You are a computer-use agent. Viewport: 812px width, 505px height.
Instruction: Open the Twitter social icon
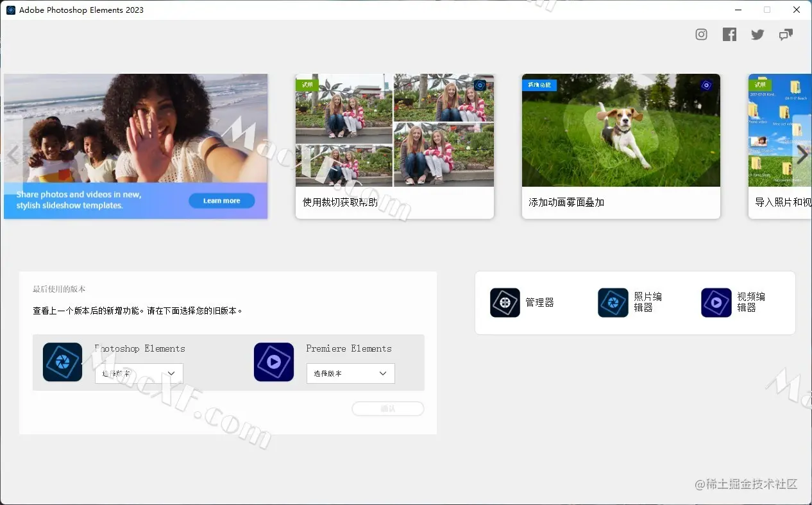tap(757, 35)
